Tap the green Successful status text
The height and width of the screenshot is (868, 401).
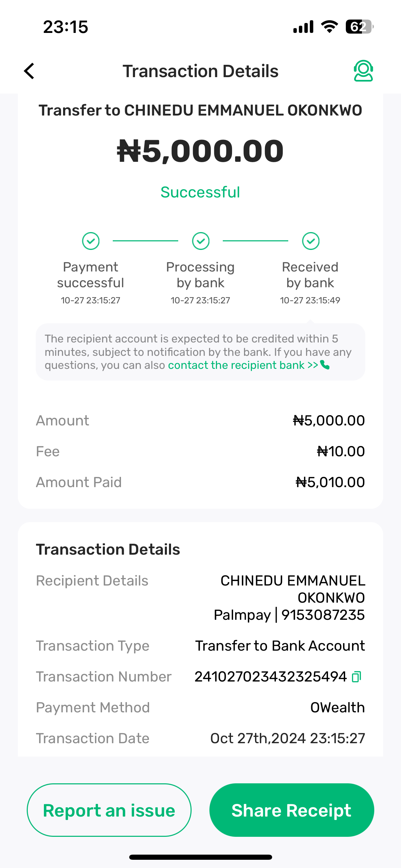coord(200,192)
